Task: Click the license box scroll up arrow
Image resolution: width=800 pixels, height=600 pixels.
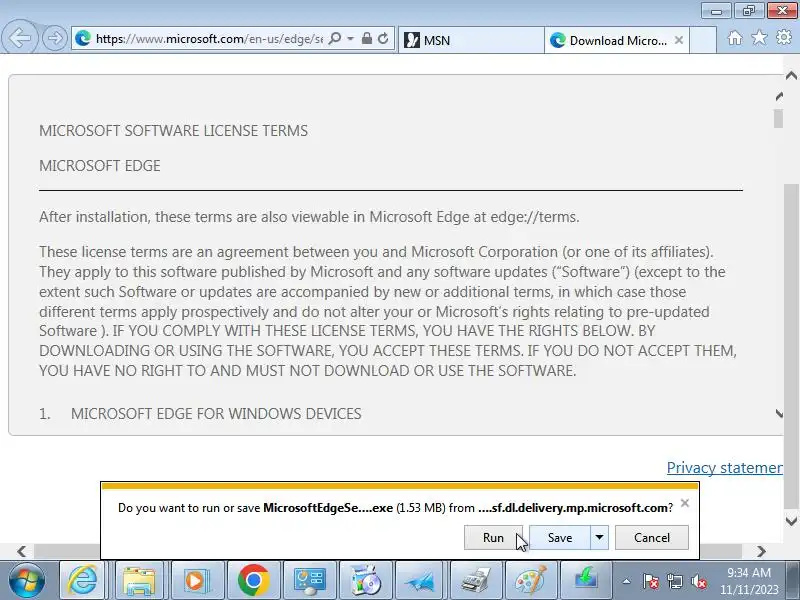Action: [779, 96]
